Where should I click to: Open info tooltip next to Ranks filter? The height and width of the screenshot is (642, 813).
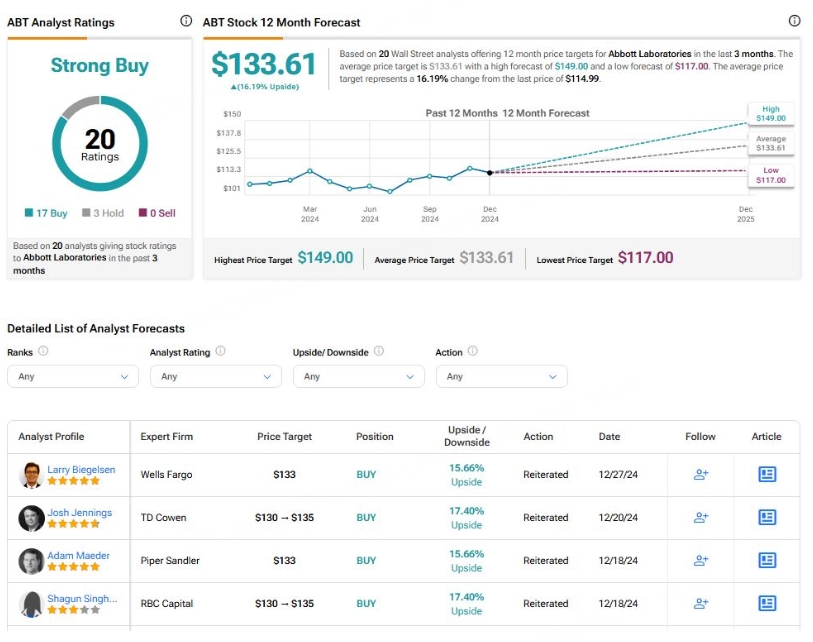(x=44, y=351)
